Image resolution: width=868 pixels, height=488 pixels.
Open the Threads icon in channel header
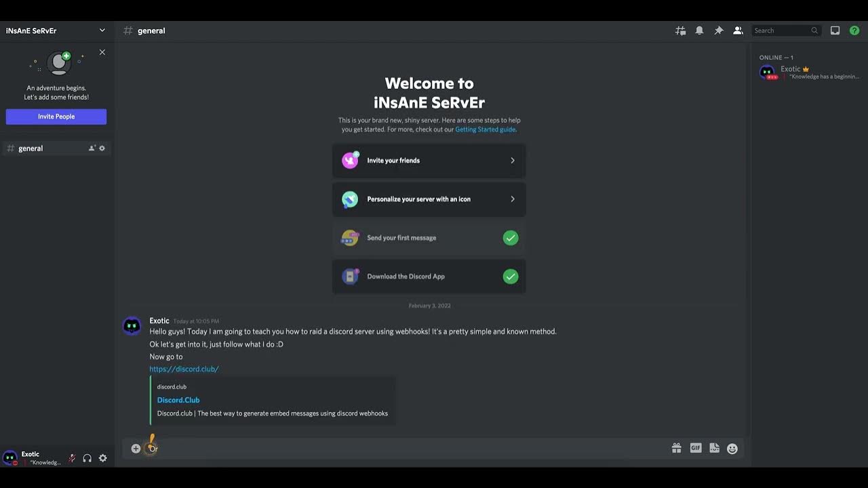680,30
